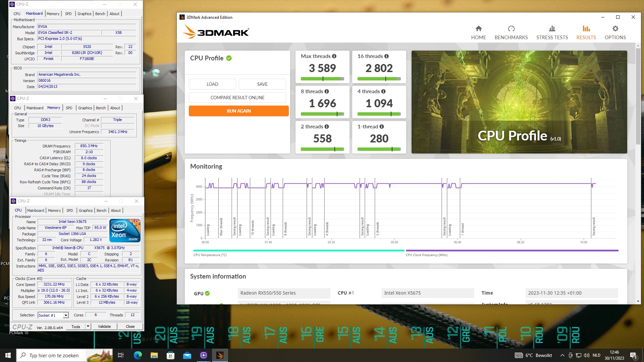Click COMPARE RESULT ONLINE button

[237, 98]
